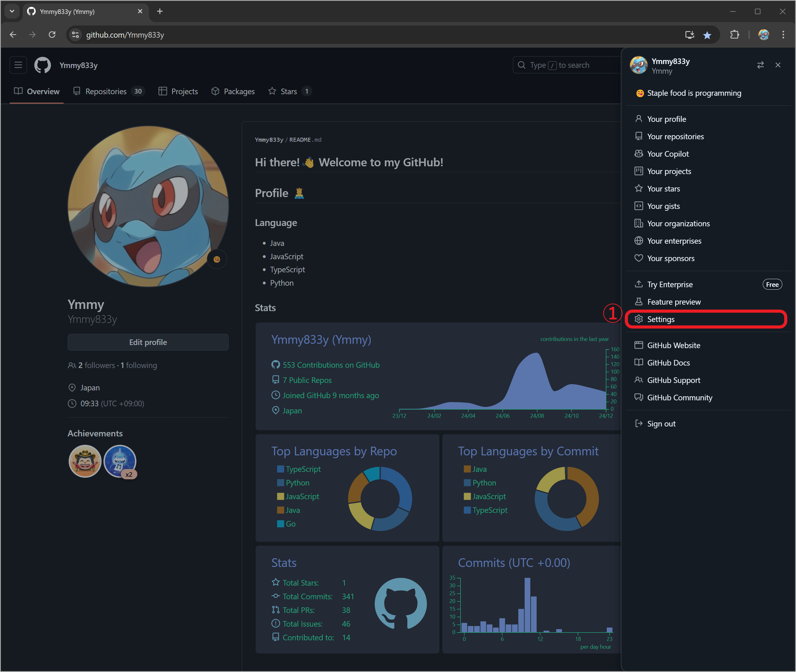Bookmark this page with star icon

[x=707, y=35]
